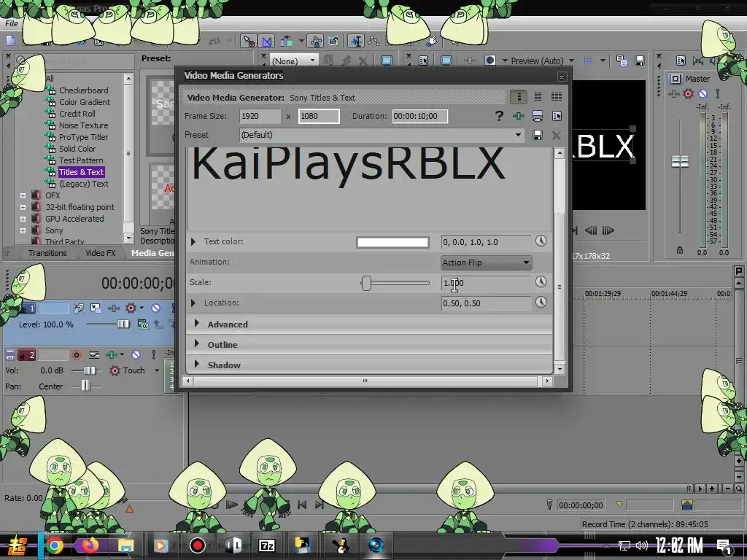Viewport: 747px width, 560px height.
Task: Expand the GPU Accelerated folder
Action: [23, 219]
